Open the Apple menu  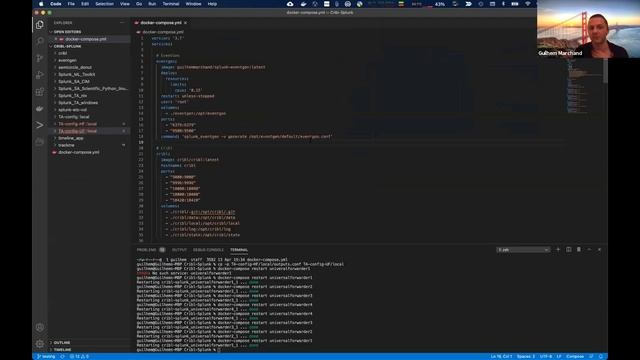tap(41, 4)
